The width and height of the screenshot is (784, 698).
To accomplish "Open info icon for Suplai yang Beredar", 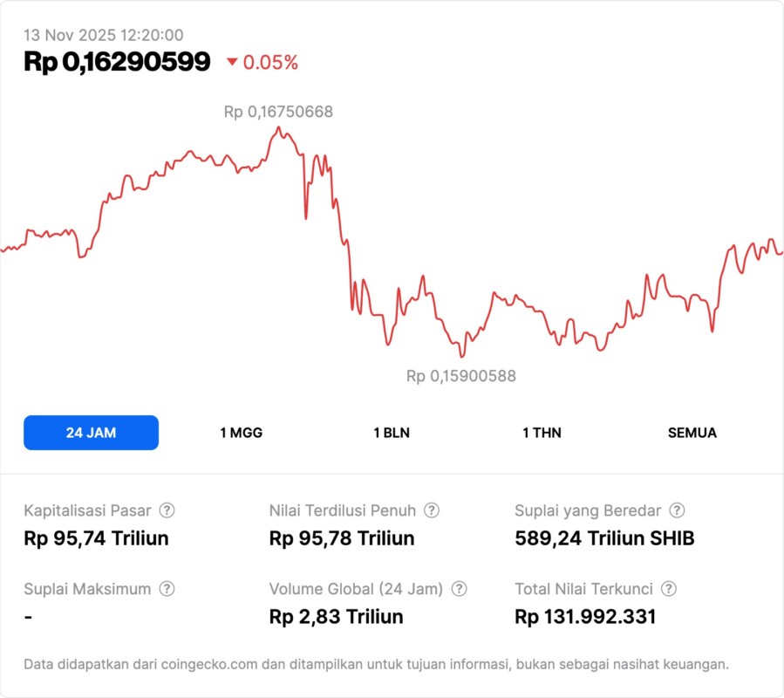I will tap(677, 510).
